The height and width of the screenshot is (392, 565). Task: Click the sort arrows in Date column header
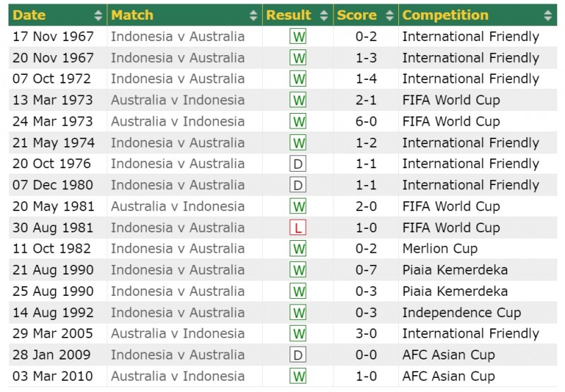(98, 15)
